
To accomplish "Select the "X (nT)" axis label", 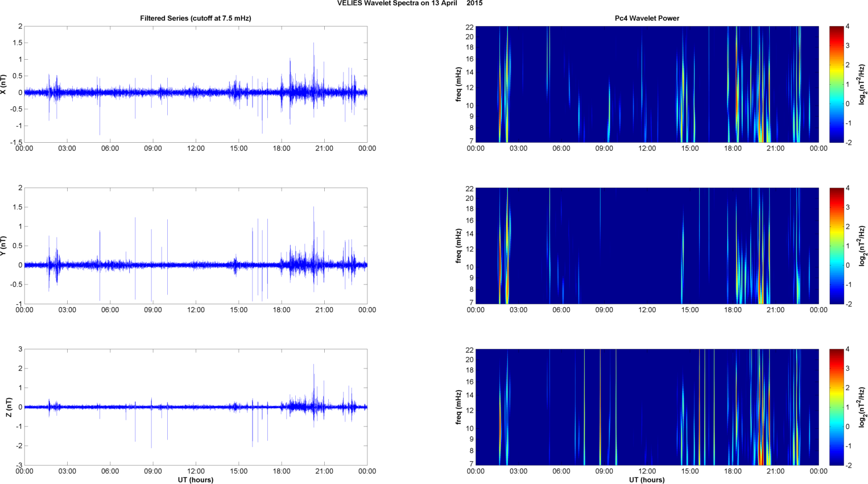I will pyautogui.click(x=3, y=84).
